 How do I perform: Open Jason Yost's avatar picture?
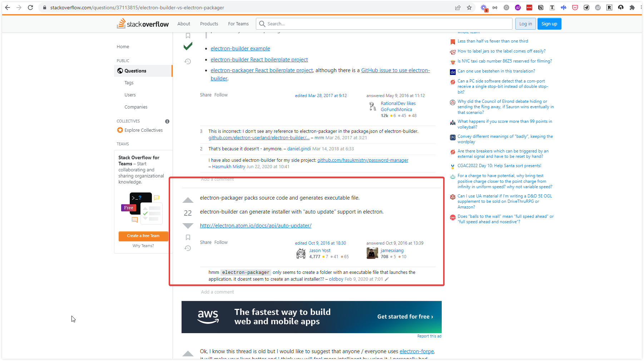(301, 253)
